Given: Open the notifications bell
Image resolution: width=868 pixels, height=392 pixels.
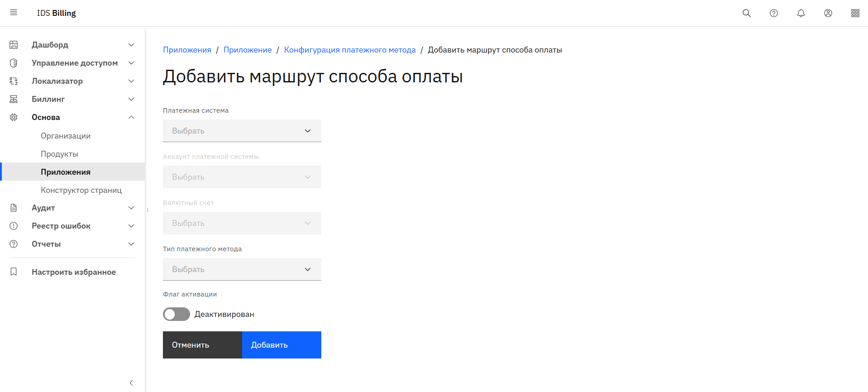Looking at the screenshot, I should (801, 13).
